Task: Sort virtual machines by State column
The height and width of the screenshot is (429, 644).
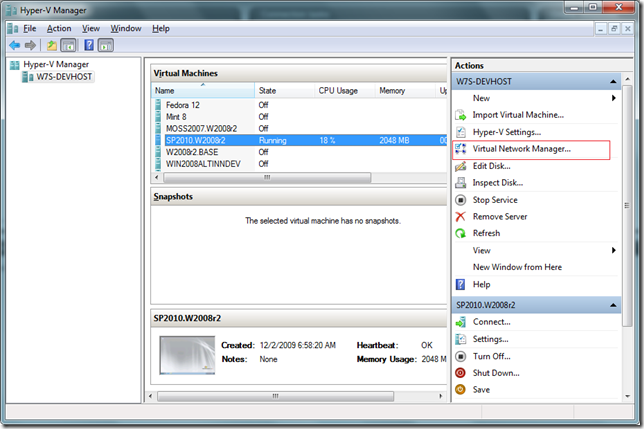Action: click(285, 91)
